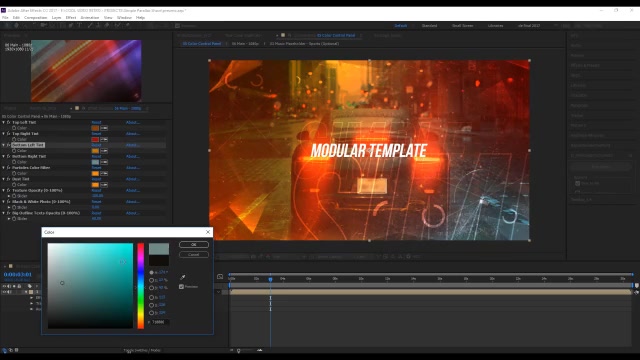Open the Top Right Tint red color swatch

click(x=95, y=140)
